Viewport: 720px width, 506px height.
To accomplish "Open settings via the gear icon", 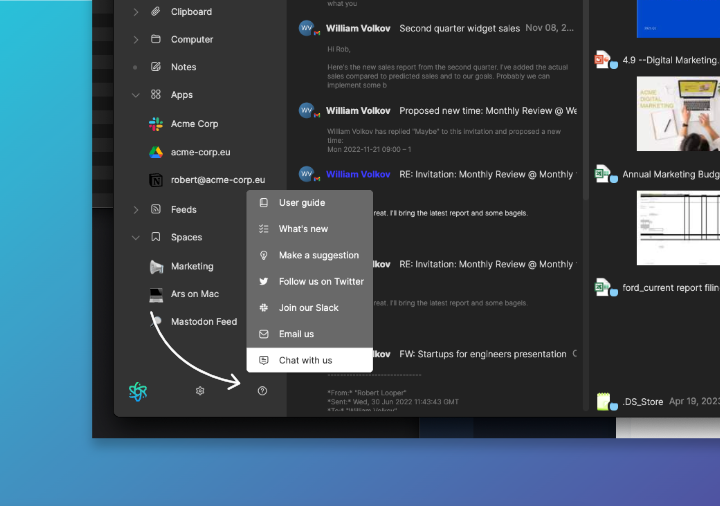I will (200, 391).
